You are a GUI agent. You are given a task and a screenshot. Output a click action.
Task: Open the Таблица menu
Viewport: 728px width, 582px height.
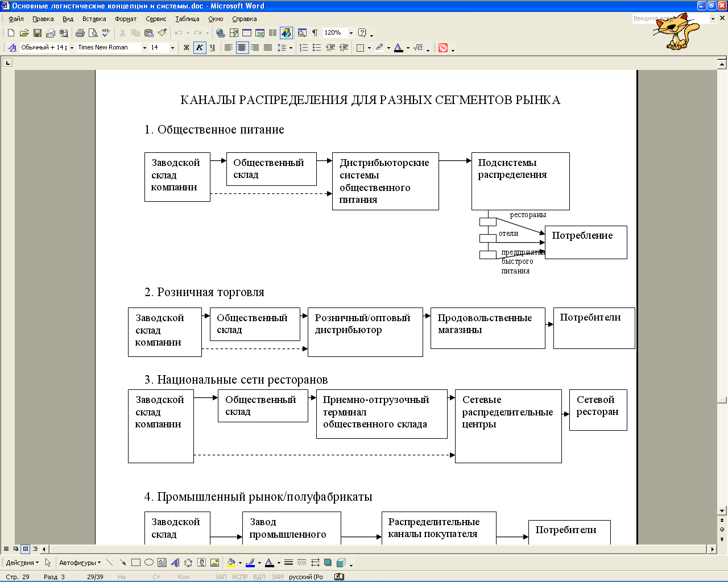187,19
